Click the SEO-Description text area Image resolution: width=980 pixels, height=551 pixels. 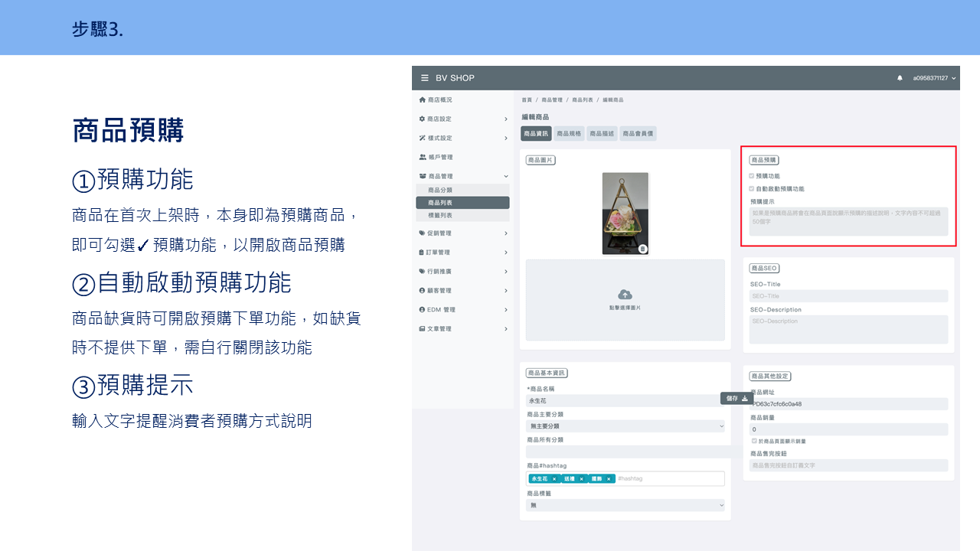[848, 330]
